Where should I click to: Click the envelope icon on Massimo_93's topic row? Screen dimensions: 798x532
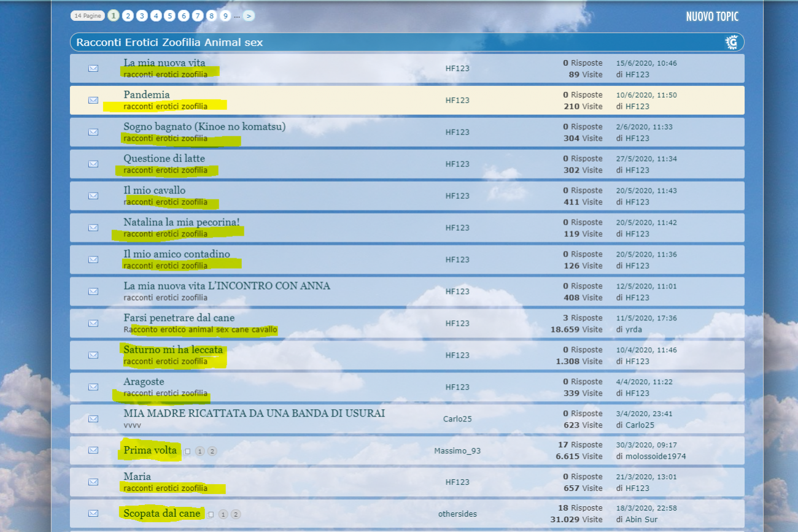coord(93,450)
